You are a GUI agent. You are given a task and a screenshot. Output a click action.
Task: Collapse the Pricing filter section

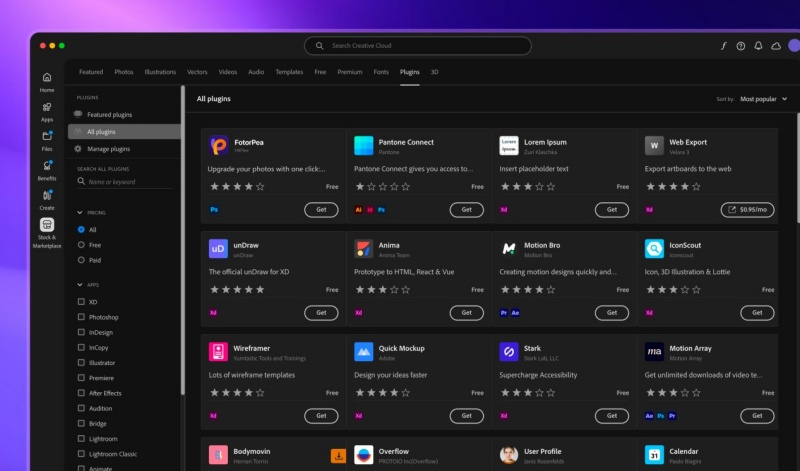(80, 212)
